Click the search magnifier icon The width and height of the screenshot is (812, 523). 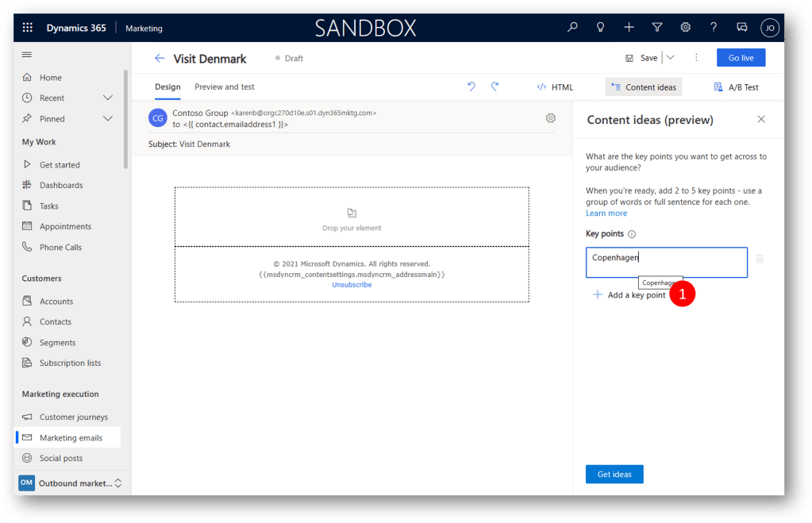572,28
